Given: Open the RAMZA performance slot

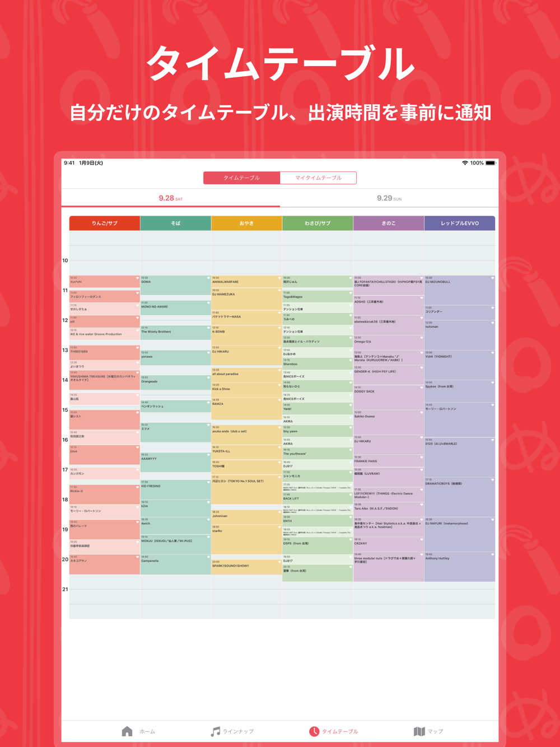Looking at the screenshot, I should pyautogui.click(x=246, y=408).
